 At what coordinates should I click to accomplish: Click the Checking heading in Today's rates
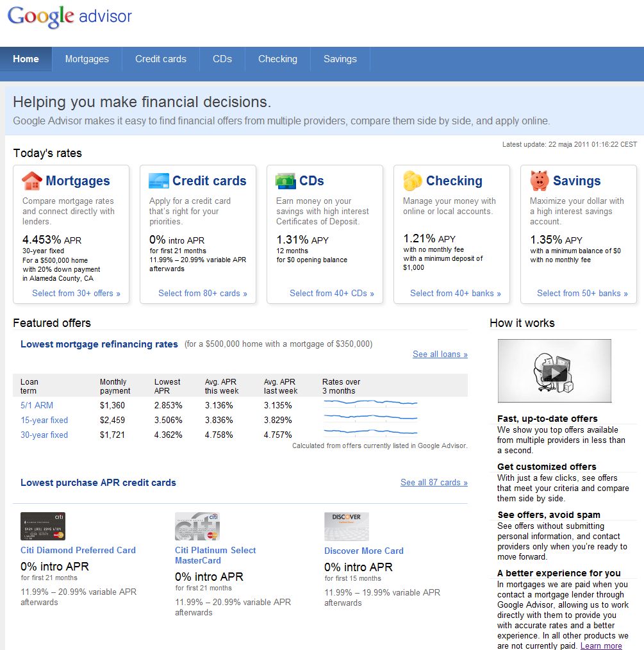point(454,181)
